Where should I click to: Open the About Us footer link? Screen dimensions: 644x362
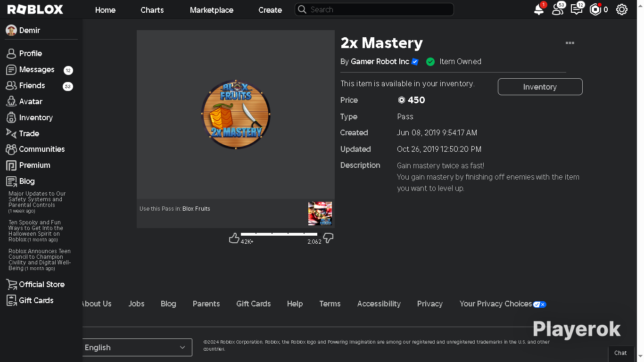point(97,304)
